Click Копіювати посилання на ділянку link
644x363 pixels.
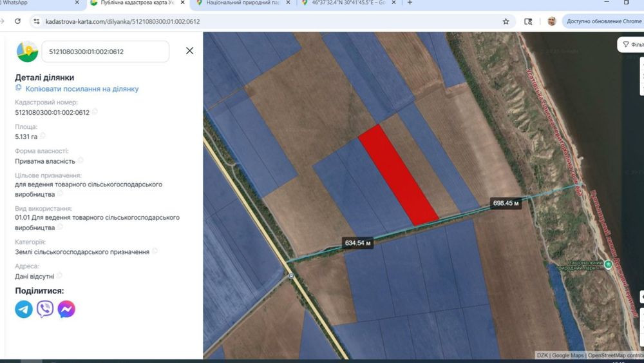coord(82,89)
